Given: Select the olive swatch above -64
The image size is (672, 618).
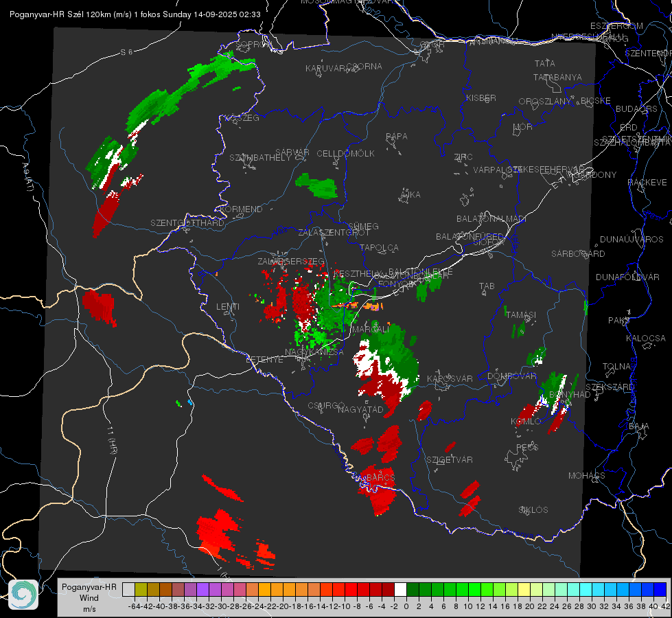Looking at the screenshot, I should point(141,589).
